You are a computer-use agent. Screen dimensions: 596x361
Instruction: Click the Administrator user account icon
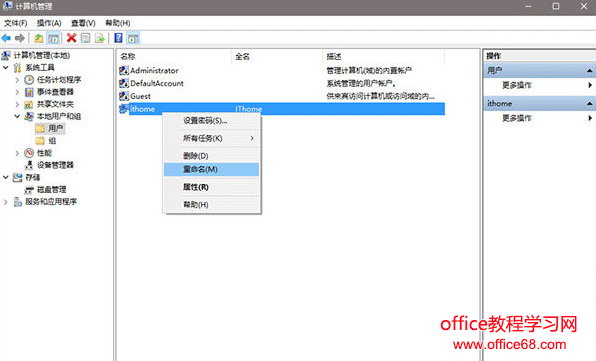click(x=124, y=70)
